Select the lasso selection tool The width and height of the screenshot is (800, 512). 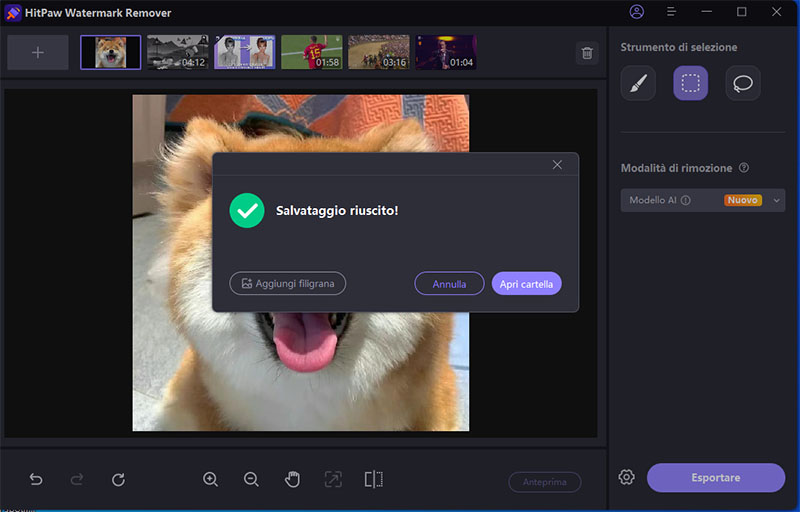[742, 83]
